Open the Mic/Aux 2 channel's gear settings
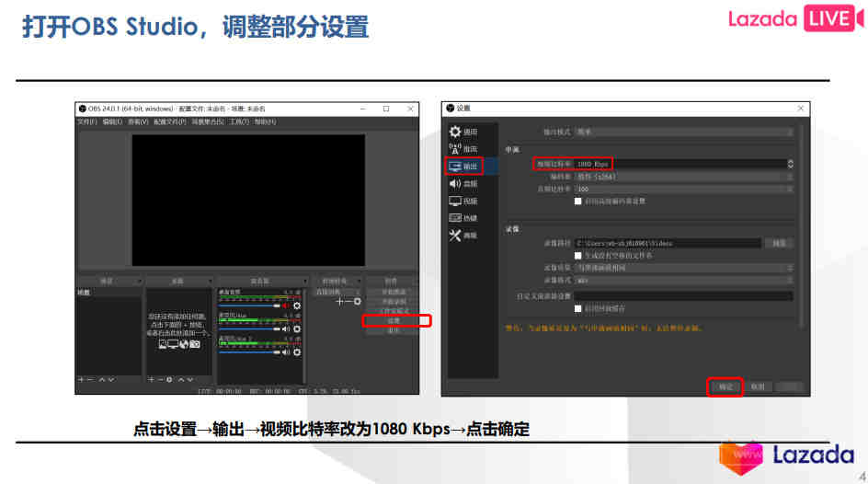The image size is (868, 484). point(297,352)
